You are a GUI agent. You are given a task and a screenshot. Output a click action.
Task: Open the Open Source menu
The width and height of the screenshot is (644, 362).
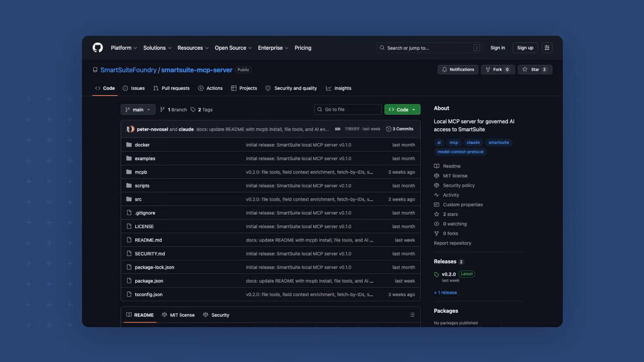pos(233,48)
